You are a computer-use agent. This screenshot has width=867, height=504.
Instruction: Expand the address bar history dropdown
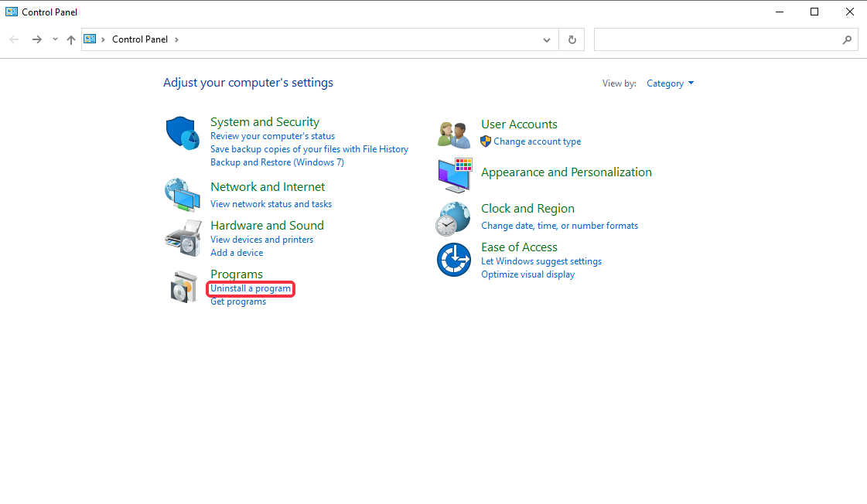pyautogui.click(x=547, y=39)
